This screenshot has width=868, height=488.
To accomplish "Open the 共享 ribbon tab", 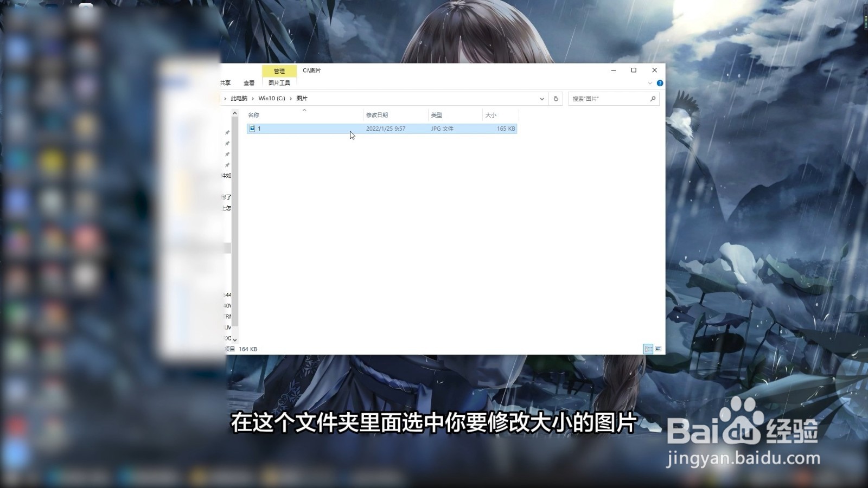I will 226,83.
